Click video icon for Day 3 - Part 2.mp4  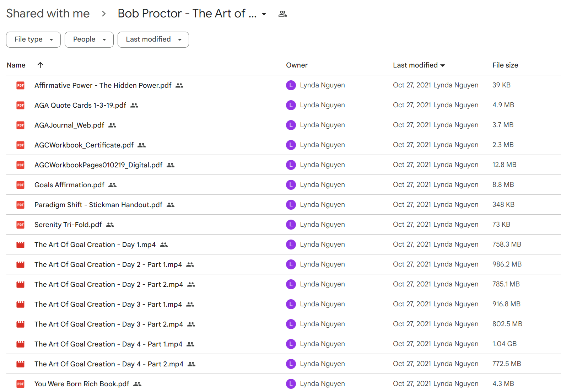click(21, 324)
